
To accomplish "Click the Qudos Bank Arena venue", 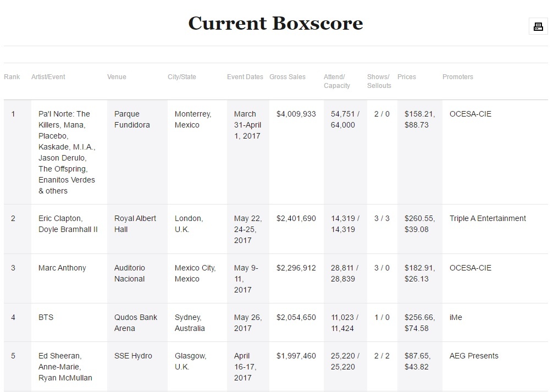I will 136,323.
